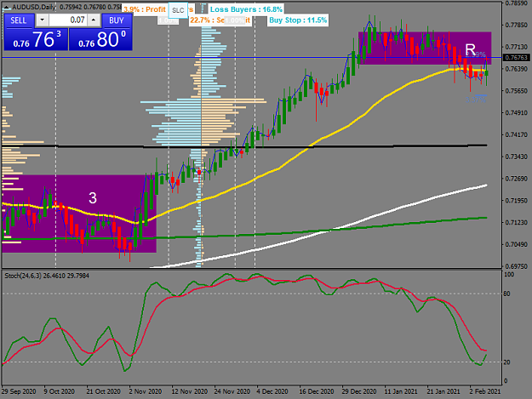
Task: Click the sell price 0.76 76 tile
Action: pyautogui.click(x=36, y=39)
